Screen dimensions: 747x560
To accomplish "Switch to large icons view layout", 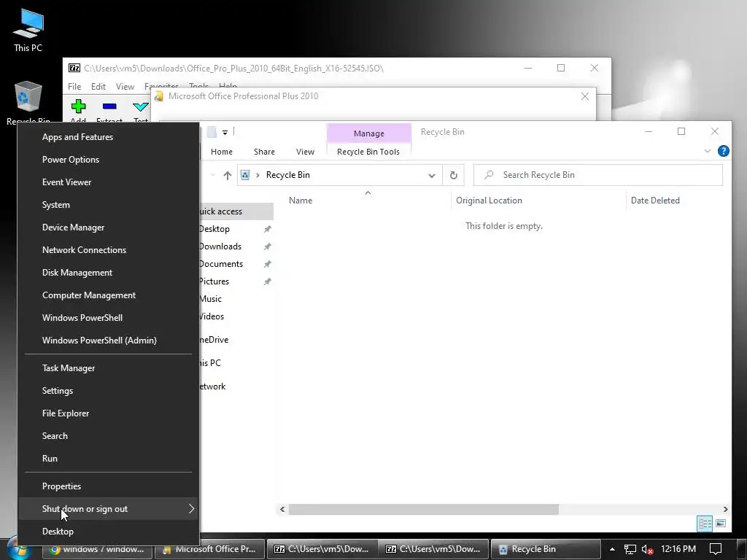I will click(x=721, y=524).
